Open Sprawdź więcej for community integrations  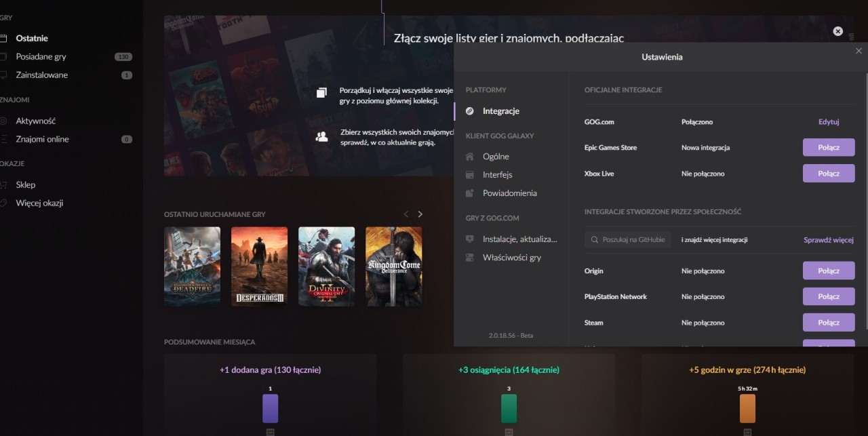(828, 239)
